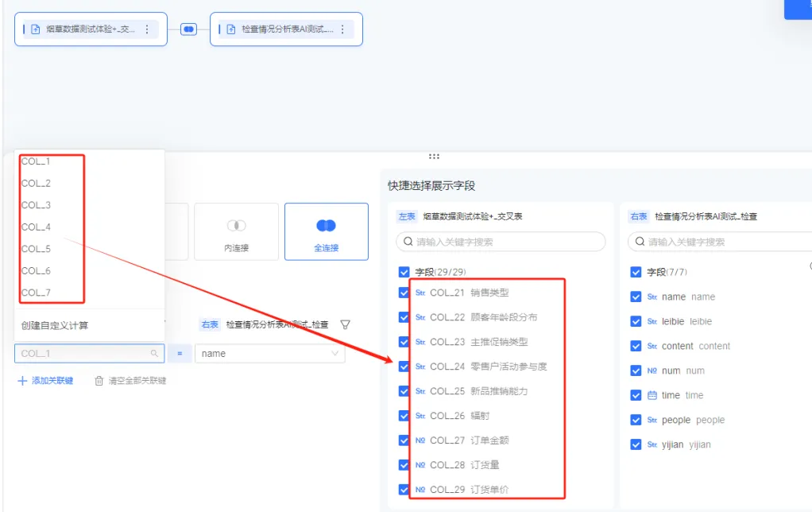812x512 pixels.
Task: Select the 全连接 join type card
Action: tap(327, 231)
